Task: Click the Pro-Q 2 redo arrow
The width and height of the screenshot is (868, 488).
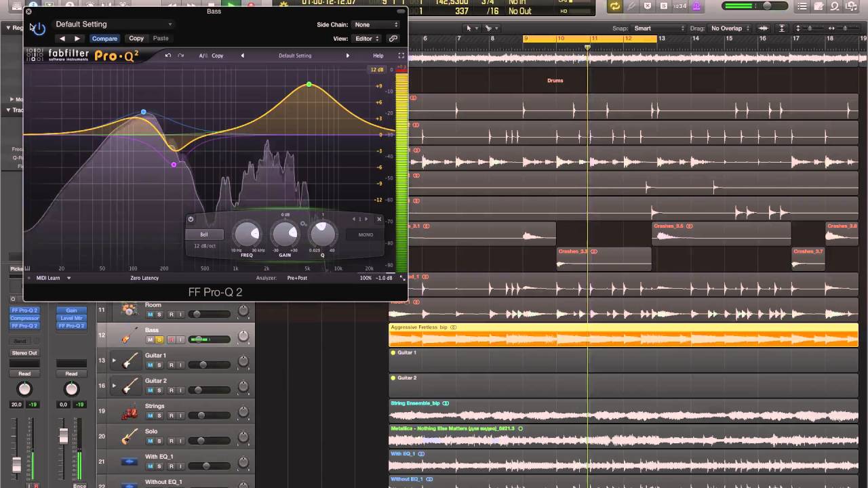Action: [x=180, y=56]
